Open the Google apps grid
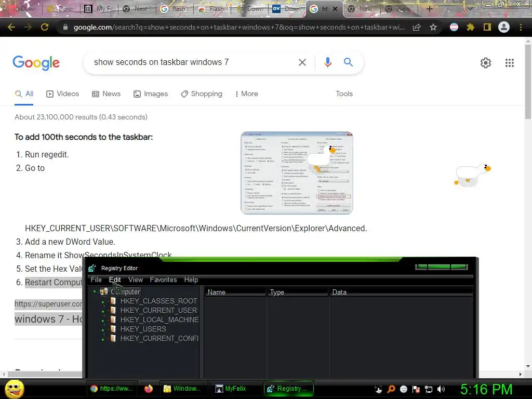 (509, 63)
